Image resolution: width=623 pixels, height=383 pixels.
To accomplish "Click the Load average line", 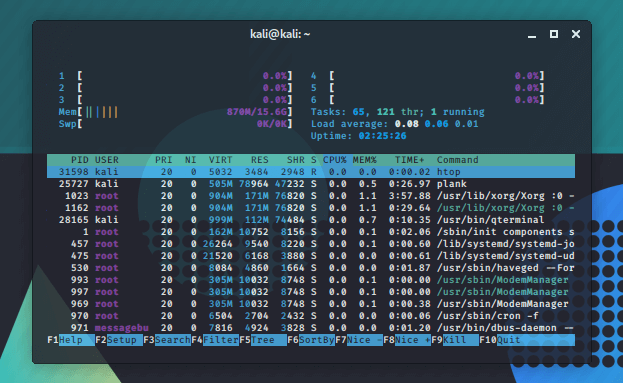I will [x=395, y=124].
